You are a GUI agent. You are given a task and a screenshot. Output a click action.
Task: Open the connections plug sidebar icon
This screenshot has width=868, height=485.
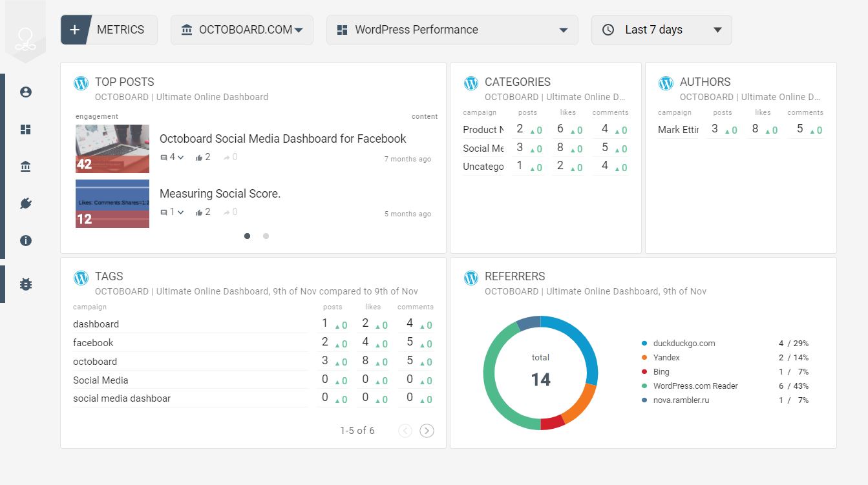[26, 204]
